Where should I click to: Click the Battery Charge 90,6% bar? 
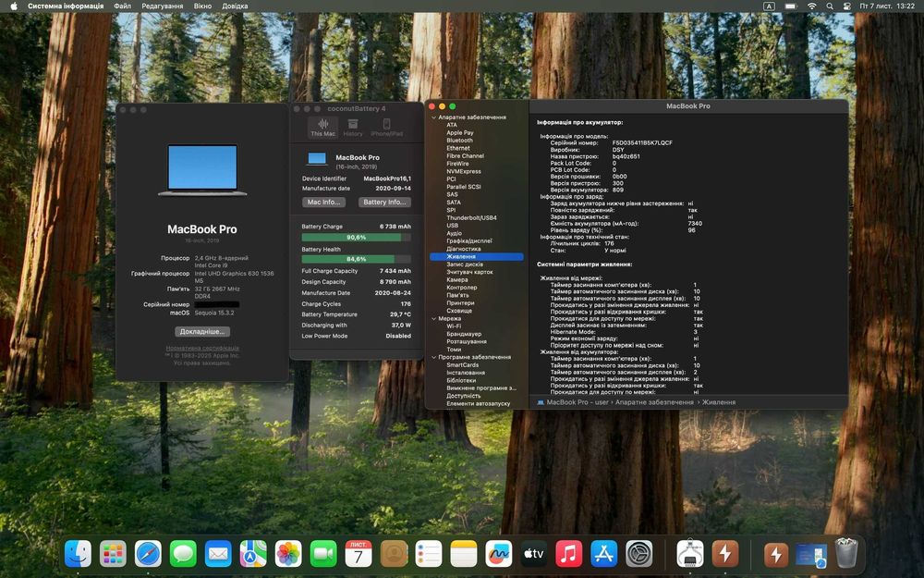click(x=356, y=237)
